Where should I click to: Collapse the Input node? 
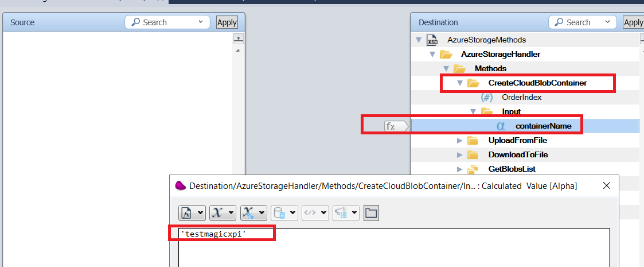(473, 111)
